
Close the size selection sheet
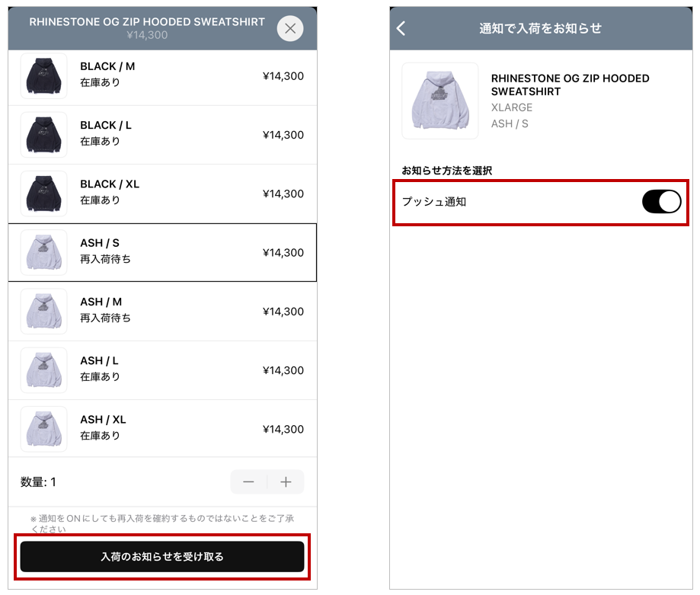click(x=289, y=29)
